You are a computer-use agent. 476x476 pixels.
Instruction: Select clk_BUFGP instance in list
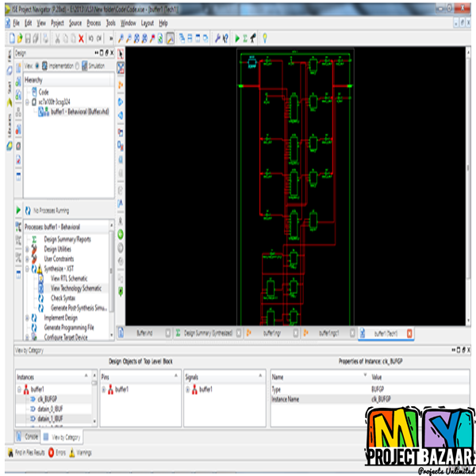coord(45,399)
